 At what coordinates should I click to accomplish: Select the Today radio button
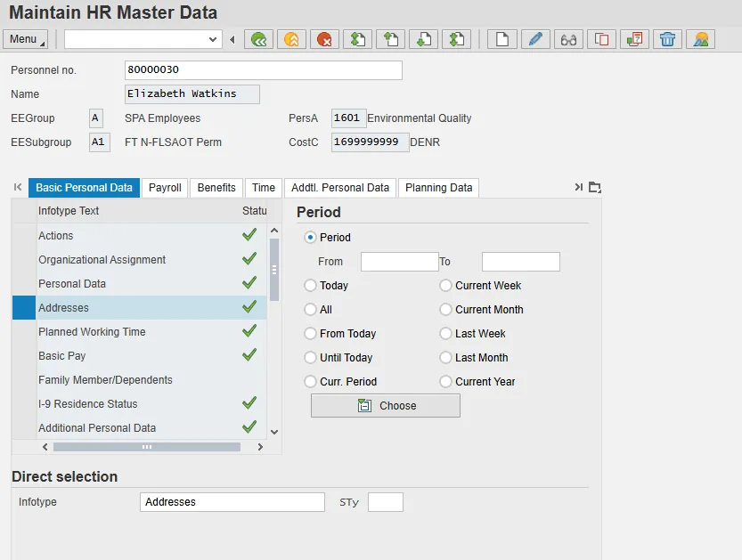pyautogui.click(x=311, y=286)
